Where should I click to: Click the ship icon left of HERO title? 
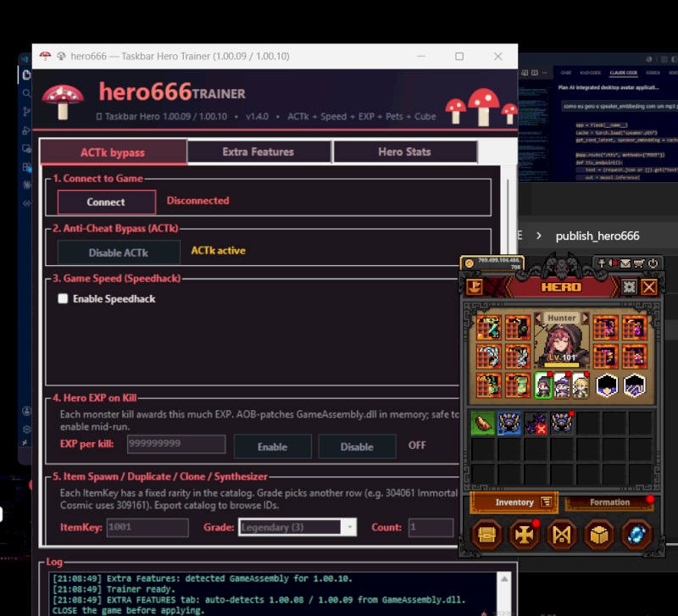475,287
